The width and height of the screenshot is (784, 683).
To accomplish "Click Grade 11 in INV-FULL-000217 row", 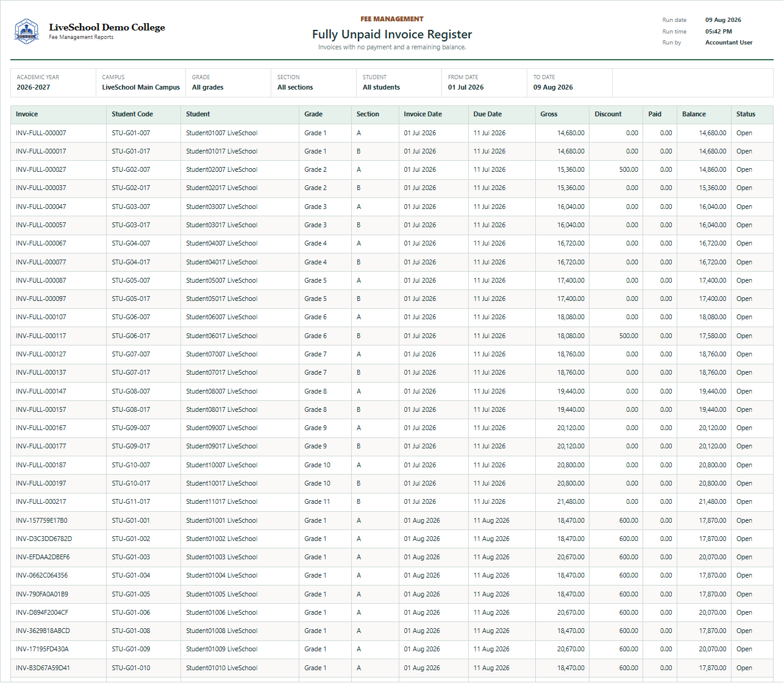I will (x=317, y=501).
